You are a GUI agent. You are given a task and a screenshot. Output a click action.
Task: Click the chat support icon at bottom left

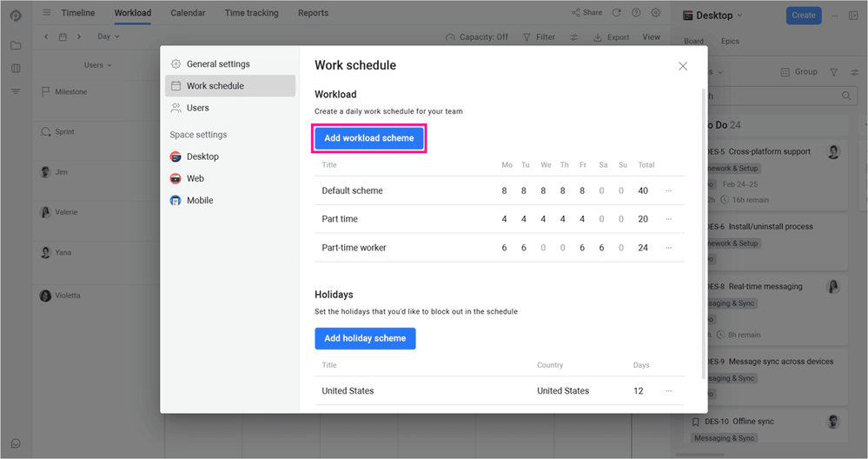click(x=16, y=443)
